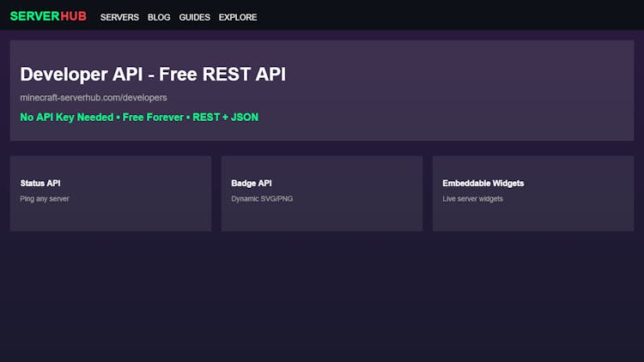Click the Free REST API portion of the heading
The height and width of the screenshot is (362, 644).
click(225, 75)
